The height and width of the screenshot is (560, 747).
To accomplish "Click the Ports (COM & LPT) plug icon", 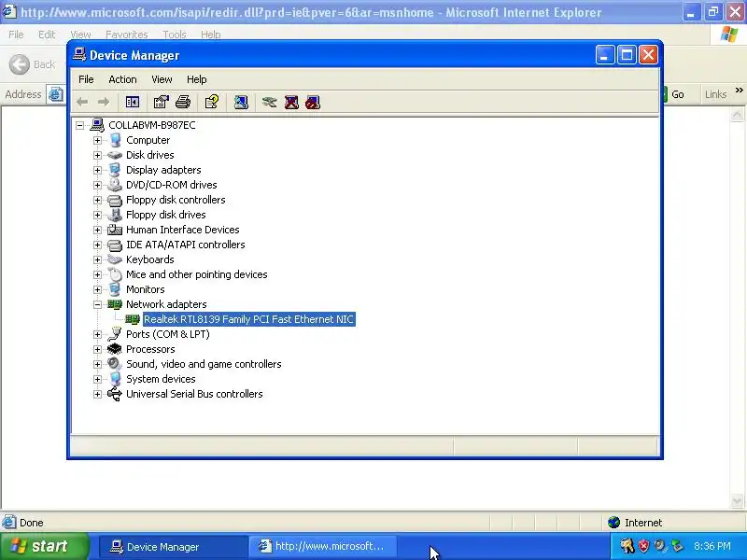I will tap(114, 334).
